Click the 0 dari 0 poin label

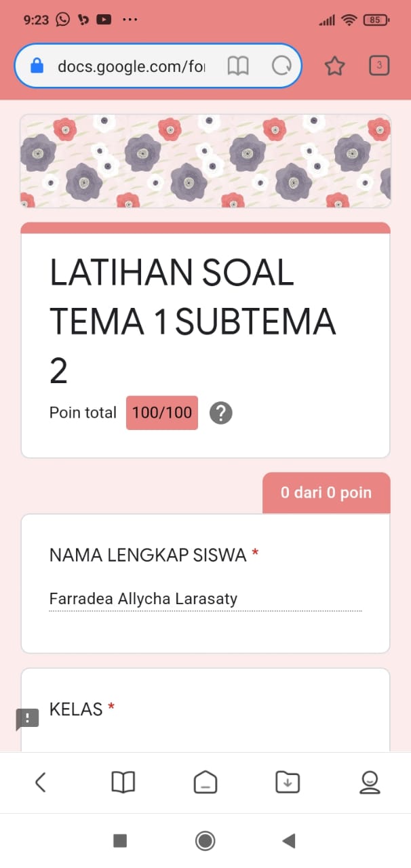pos(326,493)
